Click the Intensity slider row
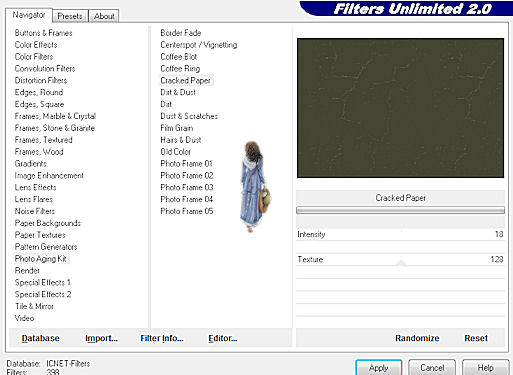513x375 pixels. 400,234
